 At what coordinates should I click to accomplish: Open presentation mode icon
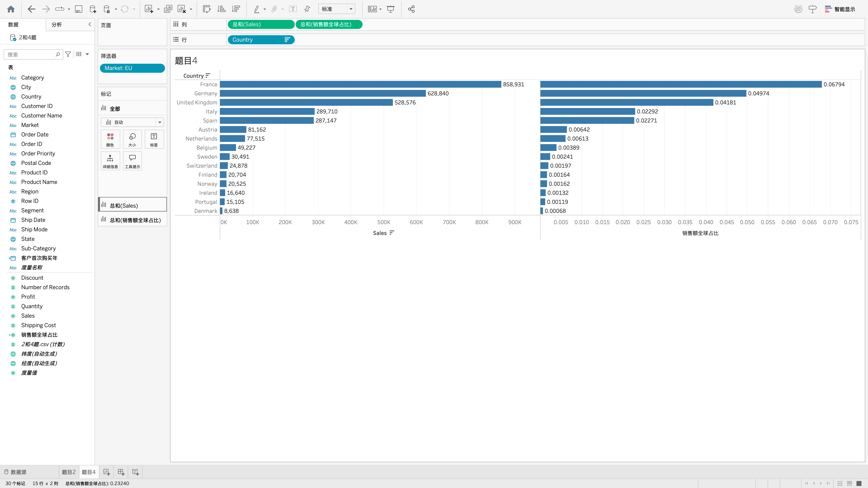coord(391,9)
